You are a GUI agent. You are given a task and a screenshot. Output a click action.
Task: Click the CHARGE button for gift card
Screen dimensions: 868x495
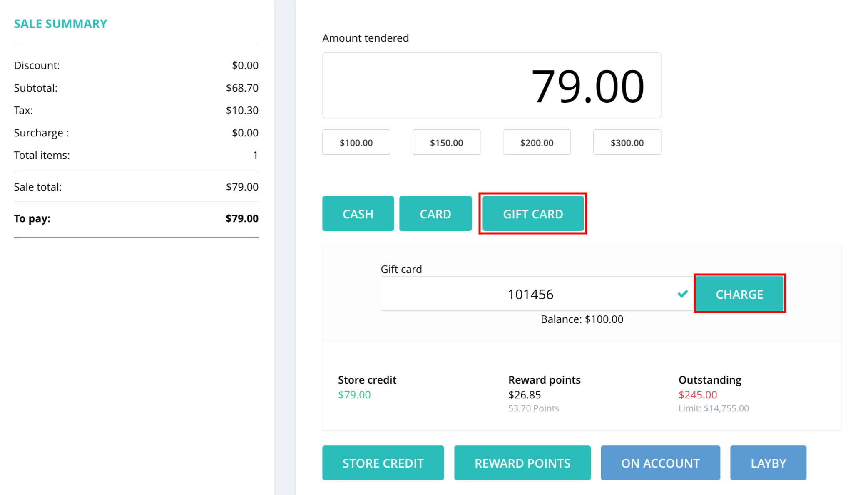pos(739,294)
